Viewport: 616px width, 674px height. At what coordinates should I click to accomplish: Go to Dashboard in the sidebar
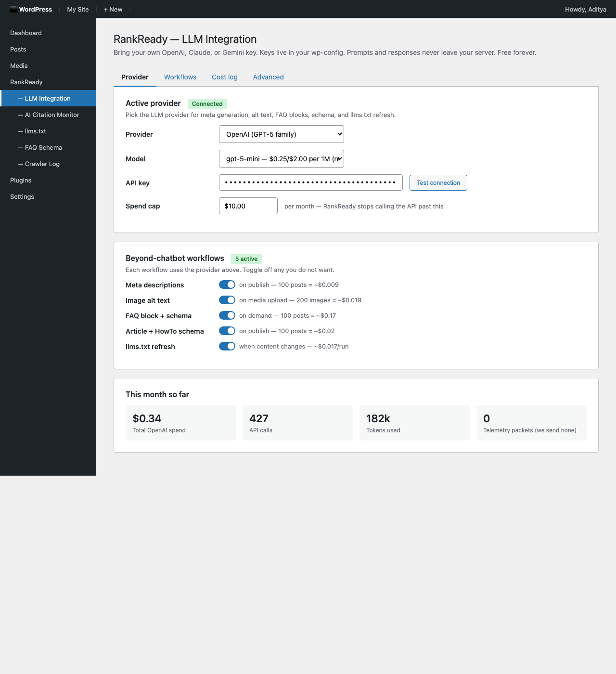click(48, 33)
